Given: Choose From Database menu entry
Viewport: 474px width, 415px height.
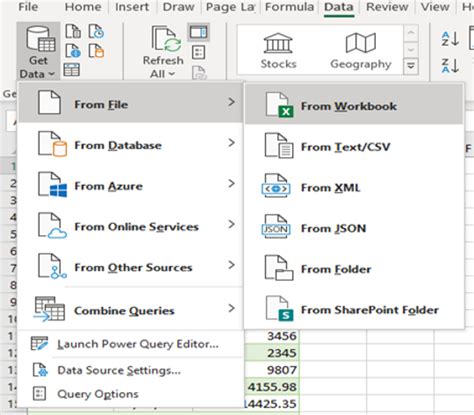Looking at the screenshot, I should [131, 145].
